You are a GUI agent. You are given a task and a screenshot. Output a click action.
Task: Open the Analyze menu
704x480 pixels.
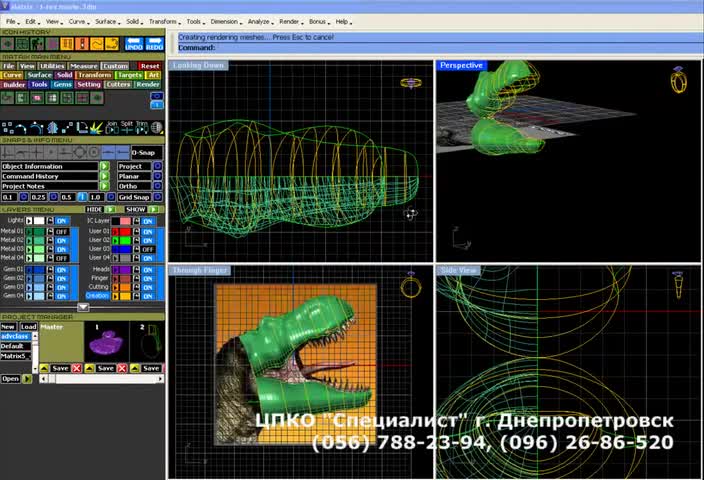tap(258, 21)
